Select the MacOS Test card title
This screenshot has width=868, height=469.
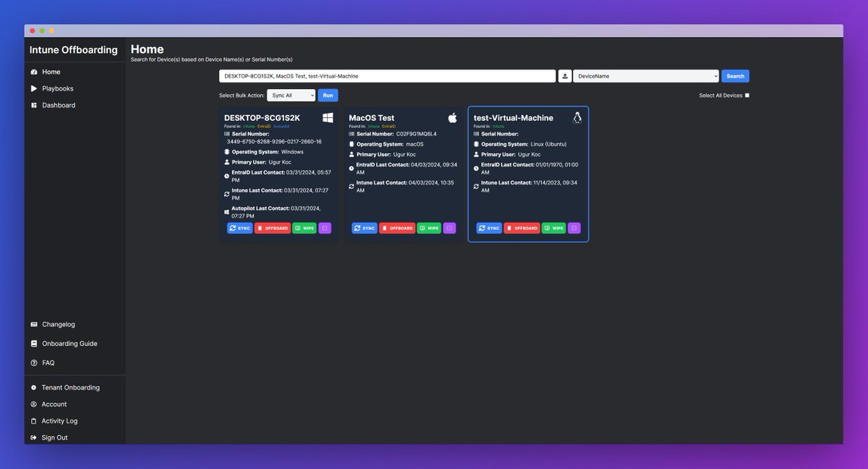pyautogui.click(x=372, y=118)
